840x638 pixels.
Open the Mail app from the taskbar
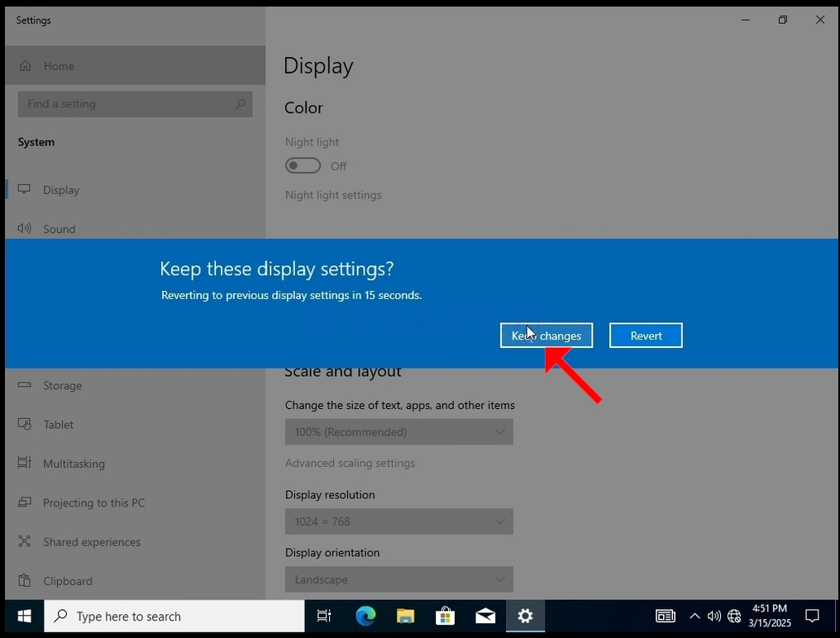485,616
